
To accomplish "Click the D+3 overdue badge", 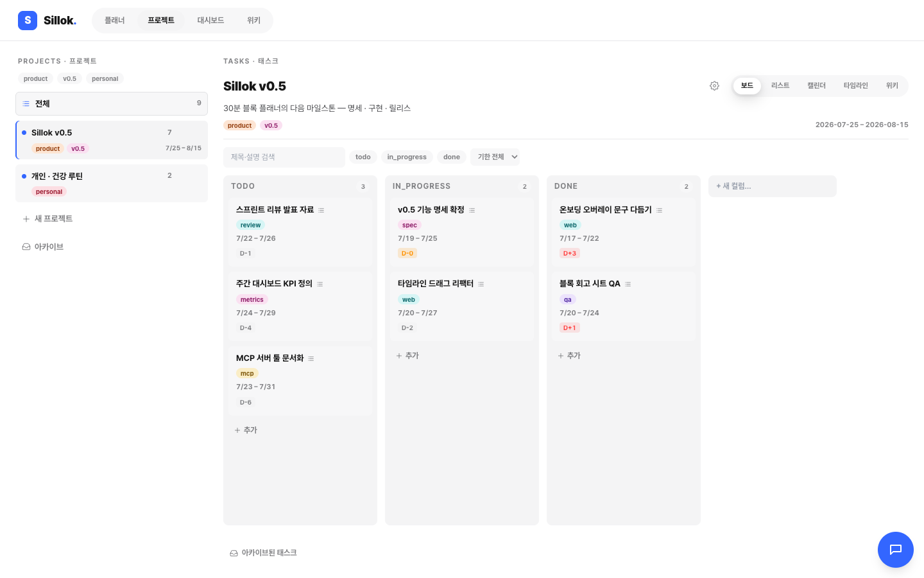I will [x=570, y=253].
